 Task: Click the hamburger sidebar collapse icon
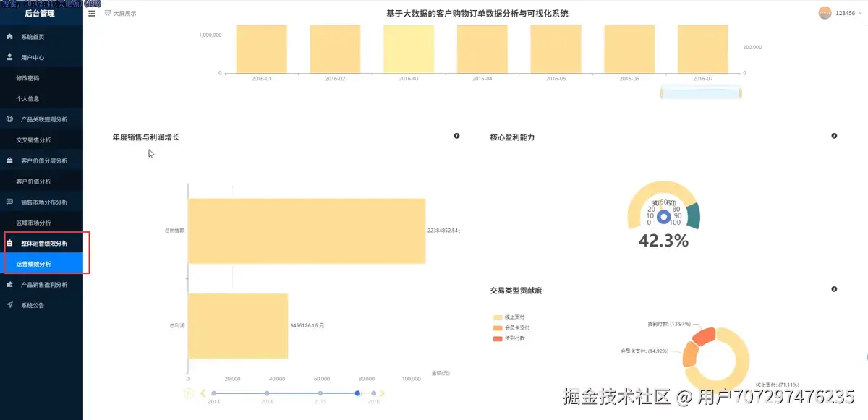[x=91, y=12]
